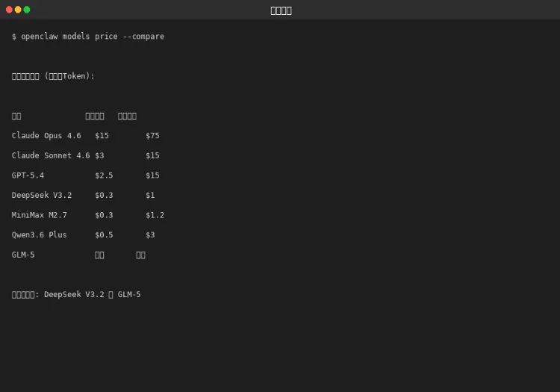560x392 pixels.
Task: Click the green maximize window button
Action: tap(27, 10)
